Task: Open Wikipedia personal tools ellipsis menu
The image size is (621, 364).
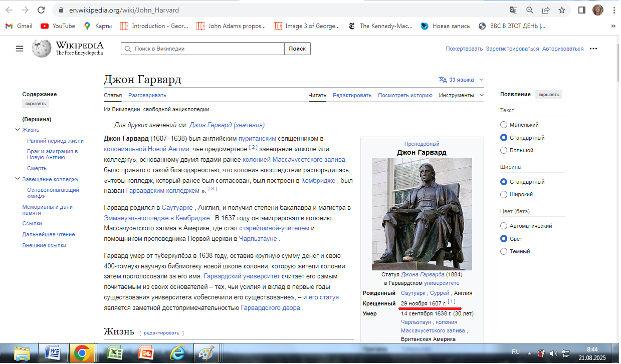Action: pos(593,49)
